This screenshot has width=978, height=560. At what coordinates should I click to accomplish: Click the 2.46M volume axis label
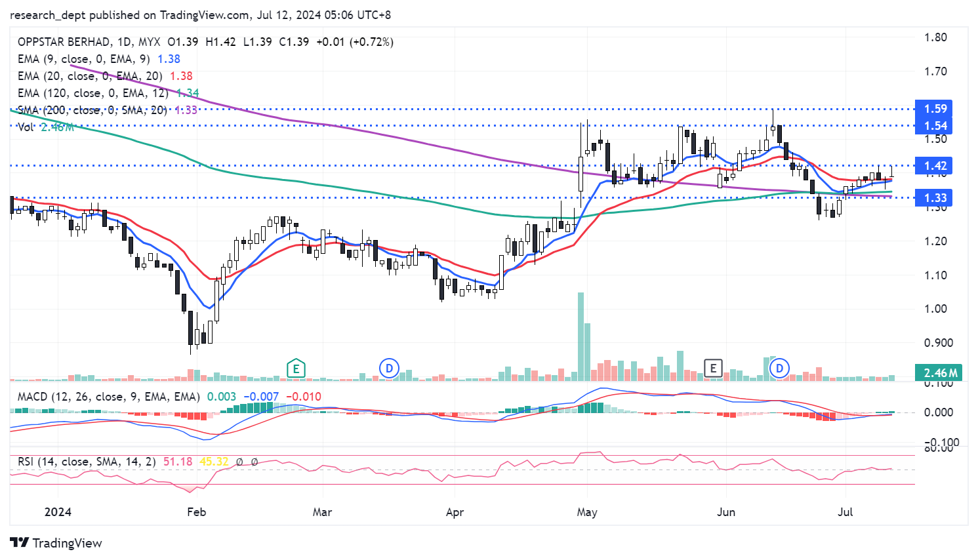(940, 372)
